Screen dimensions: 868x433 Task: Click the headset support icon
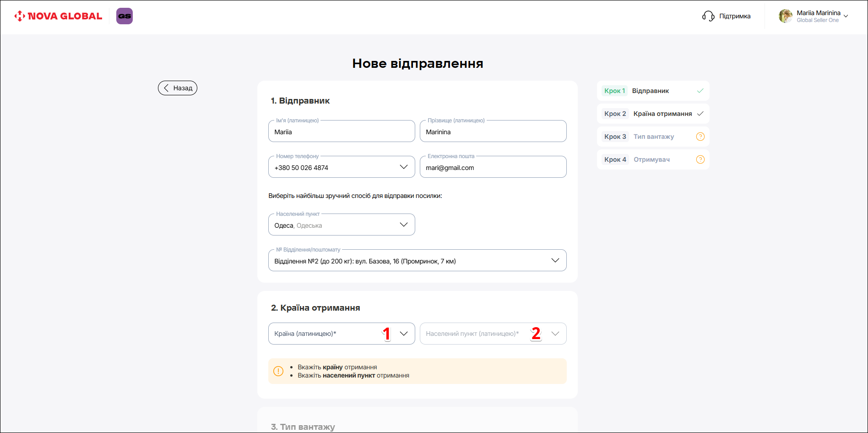point(708,16)
